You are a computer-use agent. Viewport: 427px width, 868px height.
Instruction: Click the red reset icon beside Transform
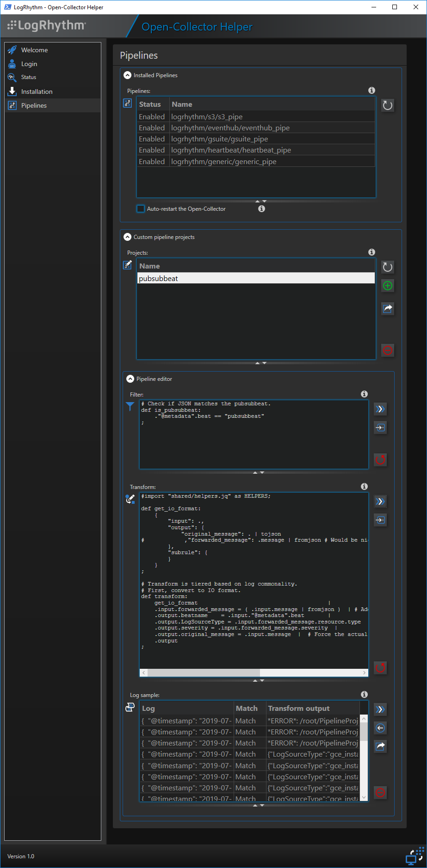[380, 667]
